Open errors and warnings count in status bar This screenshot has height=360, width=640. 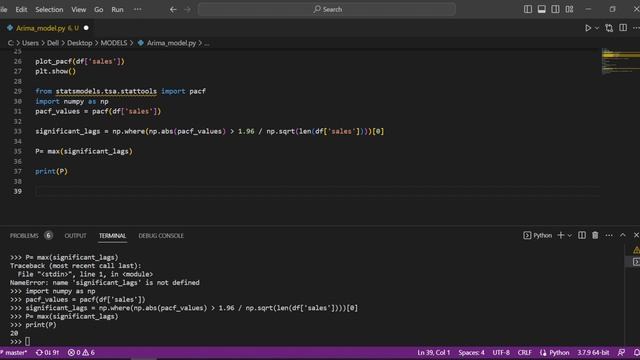coord(81,352)
